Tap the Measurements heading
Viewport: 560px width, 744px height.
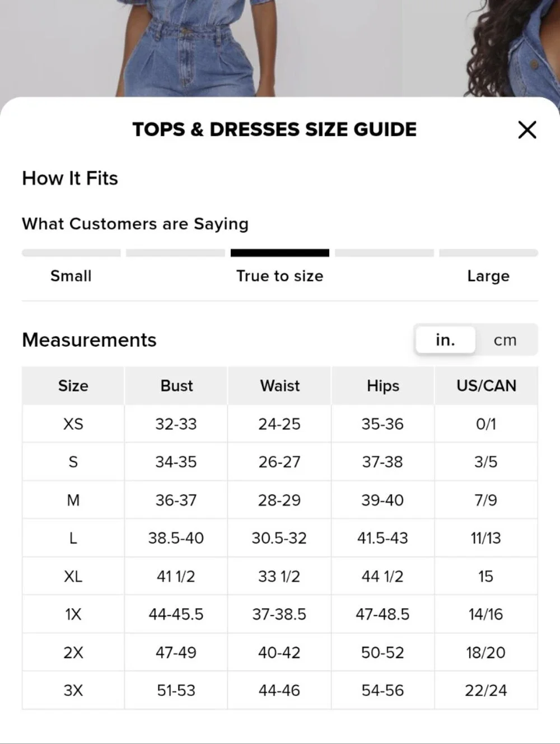point(89,340)
